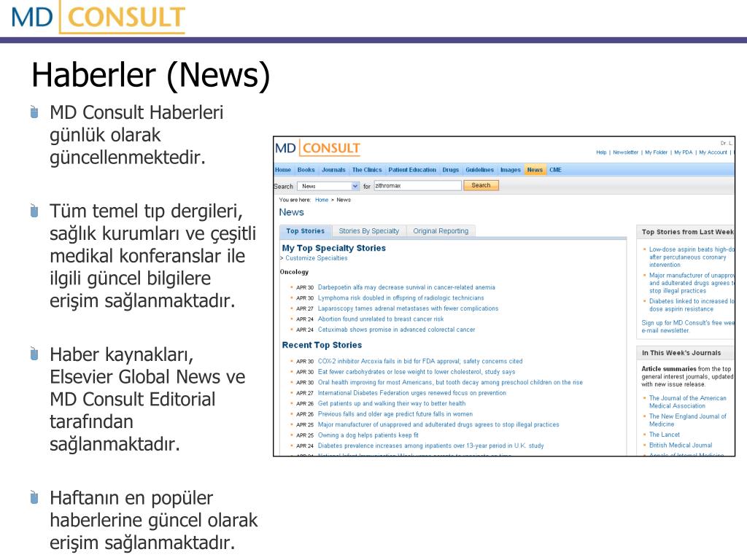Click the Help link in header
This screenshot has width=747, height=560.
coord(601,152)
